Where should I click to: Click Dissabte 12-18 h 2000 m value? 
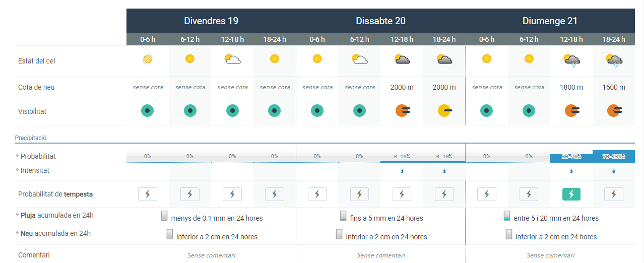[402, 87]
